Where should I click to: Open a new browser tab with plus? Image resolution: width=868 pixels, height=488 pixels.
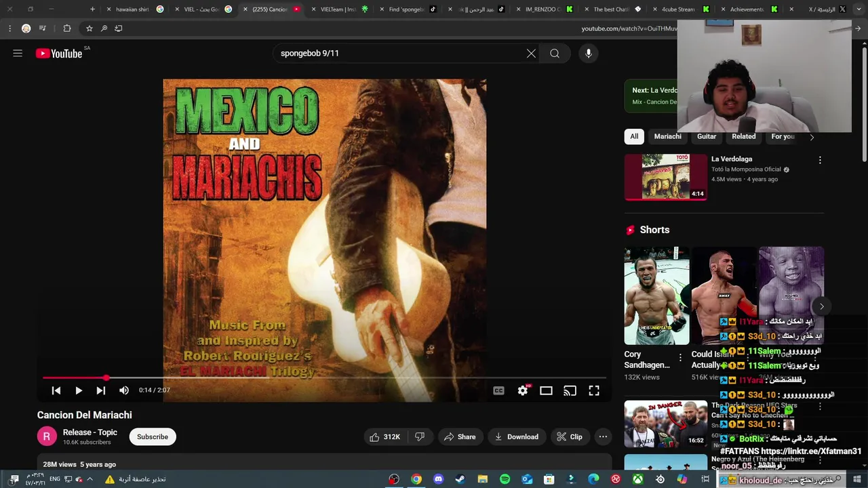pos(92,9)
